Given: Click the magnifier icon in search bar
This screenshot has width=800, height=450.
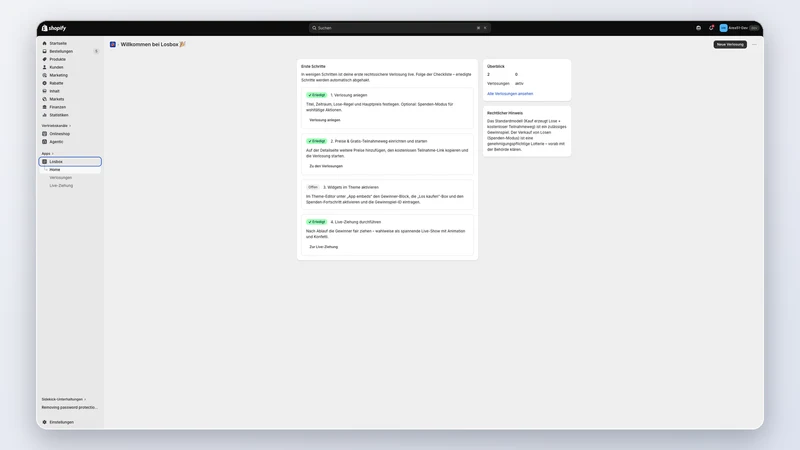Looking at the screenshot, I should (314, 28).
